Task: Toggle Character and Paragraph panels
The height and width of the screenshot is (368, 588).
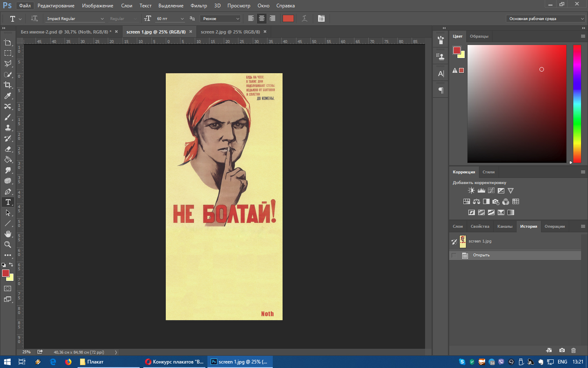Action: 321,18
